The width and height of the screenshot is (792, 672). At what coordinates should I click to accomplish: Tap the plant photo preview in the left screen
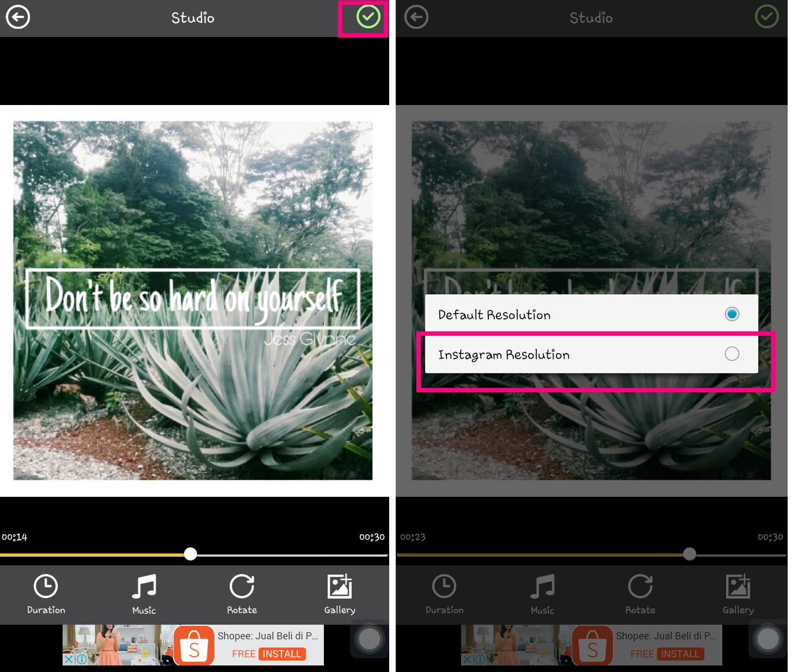pyautogui.click(x=193, y=300)
